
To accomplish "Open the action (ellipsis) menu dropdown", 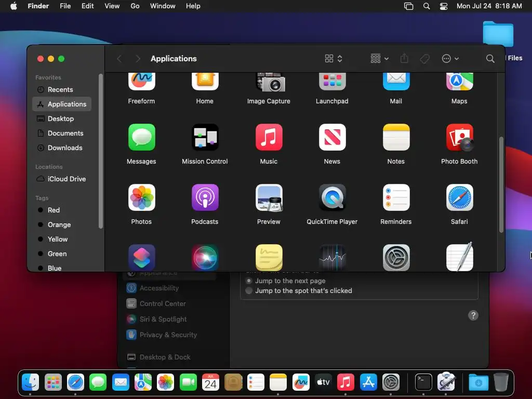I will pyautogui.click(x=450, y=59).
